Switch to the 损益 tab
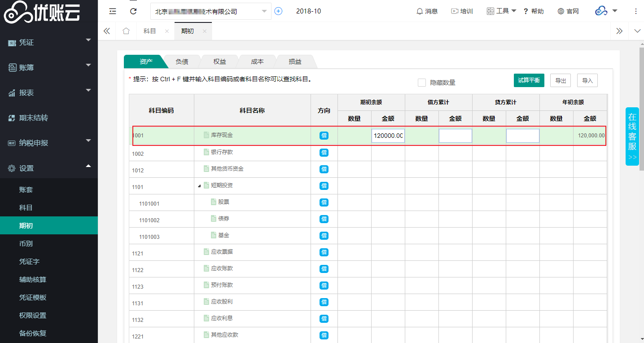Screen dimensions: 644x343 coord(295,62)
